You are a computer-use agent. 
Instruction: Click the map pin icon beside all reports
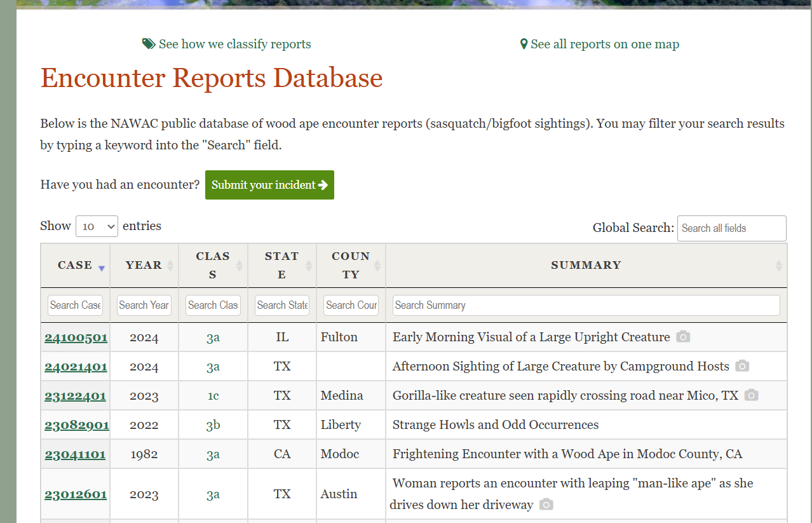click(x=524, y=44)
